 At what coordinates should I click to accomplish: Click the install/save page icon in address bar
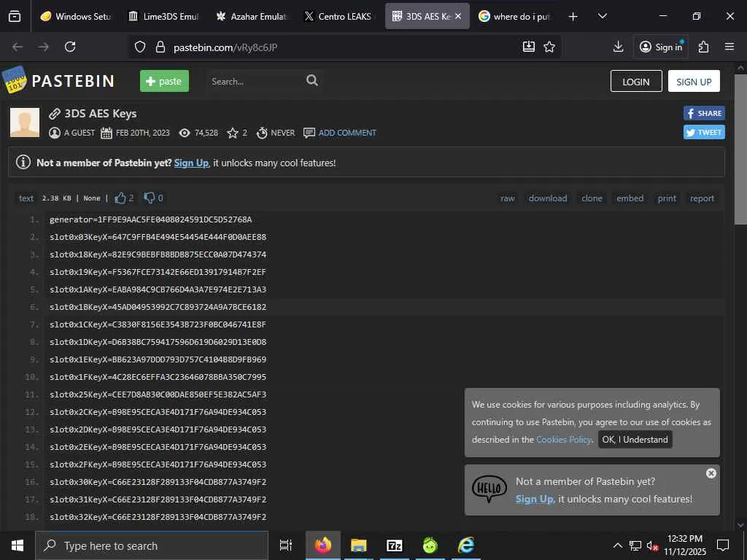point(529,46)
